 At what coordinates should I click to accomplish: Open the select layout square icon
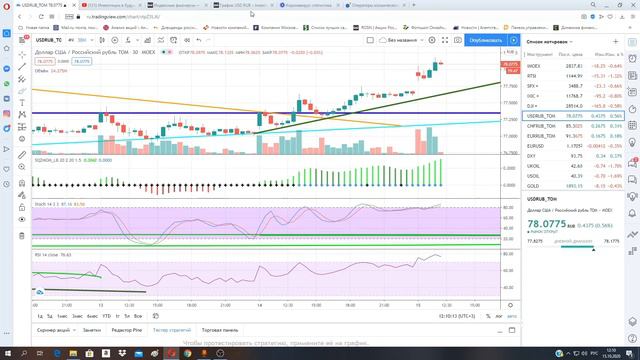pyautogui.click(x=370, y=40)
